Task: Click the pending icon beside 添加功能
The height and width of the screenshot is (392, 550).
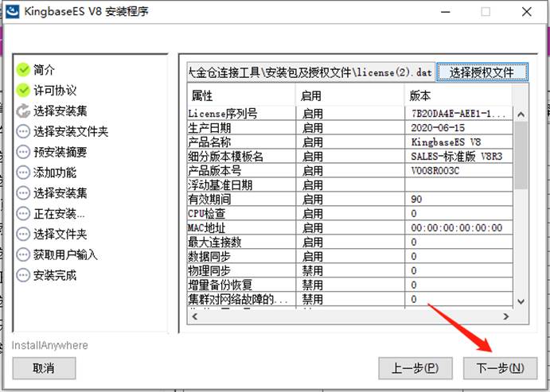Action: [24, 173]
